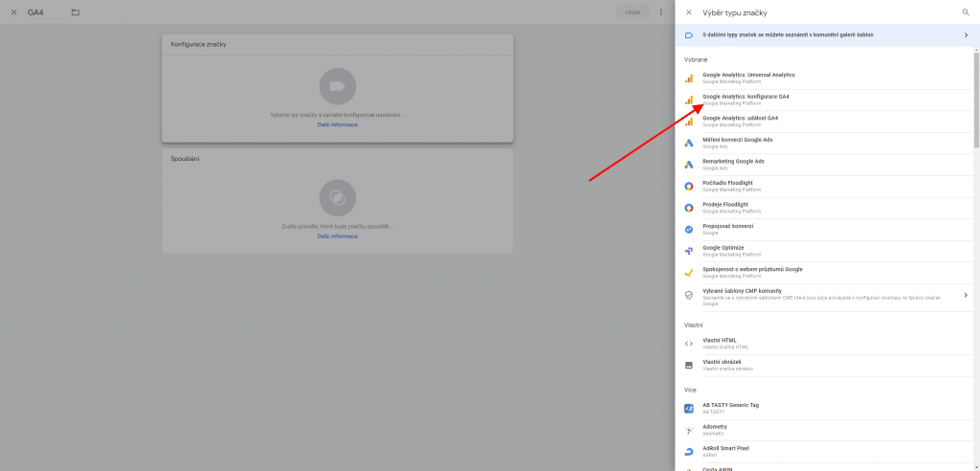The height and width of the screenshot is (471, 980).
Task: Select Propojovač konverzí tag
Action: pos(828,230)
